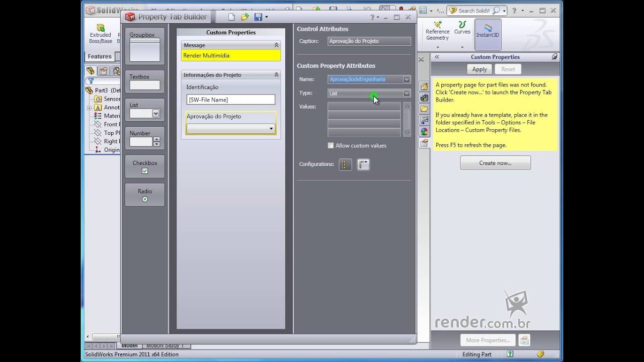
Task: Select the Right Plane
Action: click(107, 142)
